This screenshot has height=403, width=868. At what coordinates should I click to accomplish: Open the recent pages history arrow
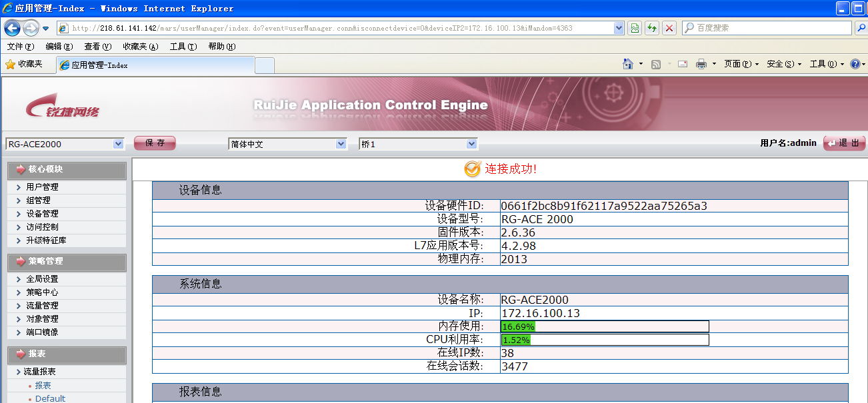tap(45, 29)
